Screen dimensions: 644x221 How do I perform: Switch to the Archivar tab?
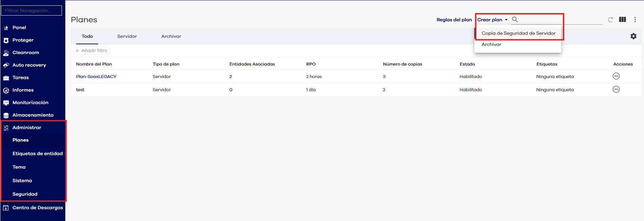(171, 36)
